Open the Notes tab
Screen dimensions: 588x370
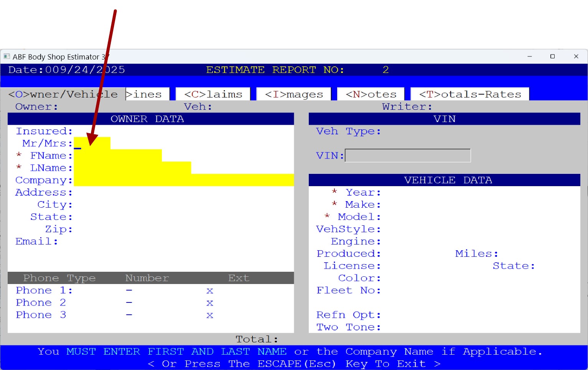371,94
